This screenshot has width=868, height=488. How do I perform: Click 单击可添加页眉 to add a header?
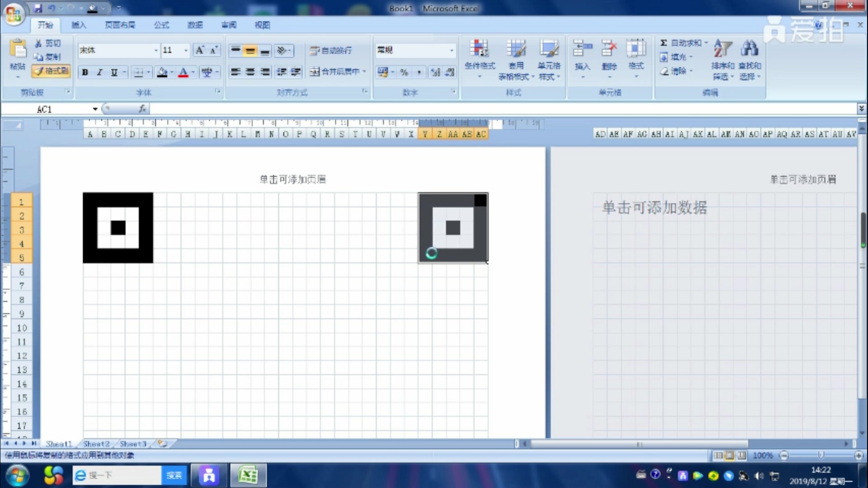pos(292,179)
